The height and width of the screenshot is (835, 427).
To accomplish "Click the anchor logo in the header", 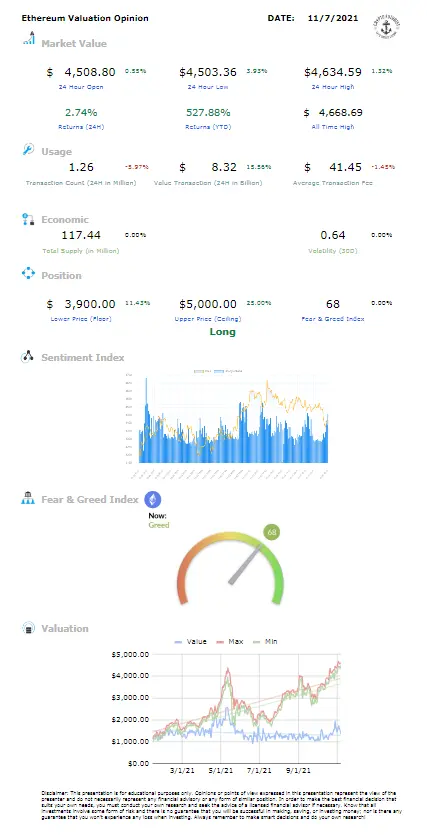I will coord(387,25).
